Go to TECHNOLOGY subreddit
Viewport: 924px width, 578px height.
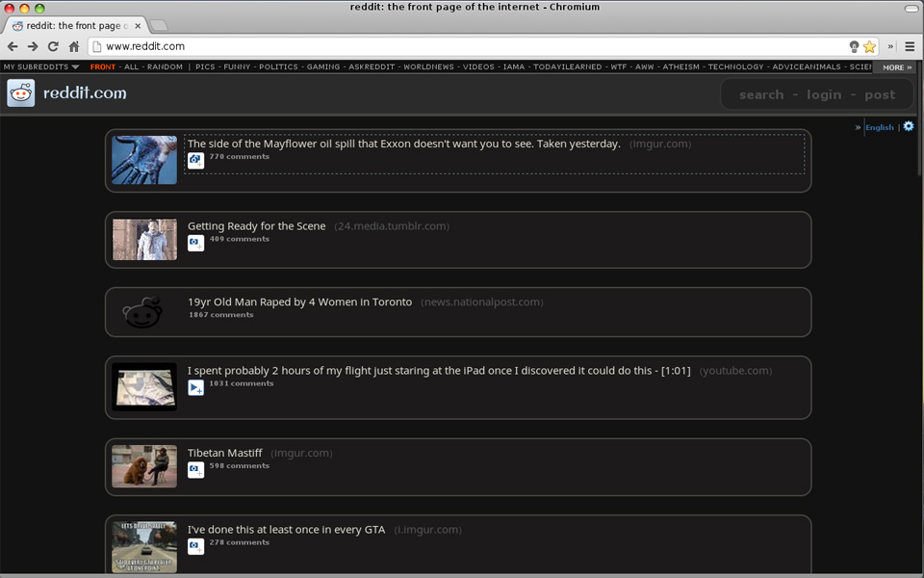click(736, 67)
